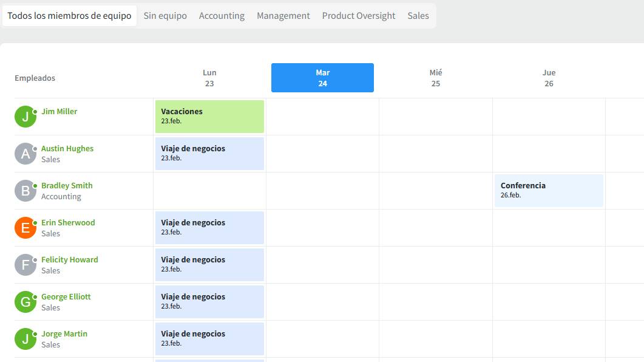Click Austin Hughes' gray avatar icon
Viewport: 644px width, 362px height.
(25, 154)
